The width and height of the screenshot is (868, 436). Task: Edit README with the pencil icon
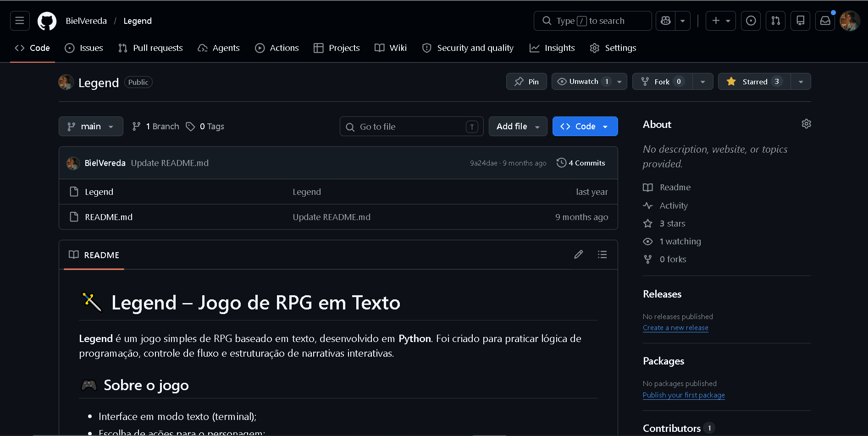pyautogui.click(x=579, y=254)
